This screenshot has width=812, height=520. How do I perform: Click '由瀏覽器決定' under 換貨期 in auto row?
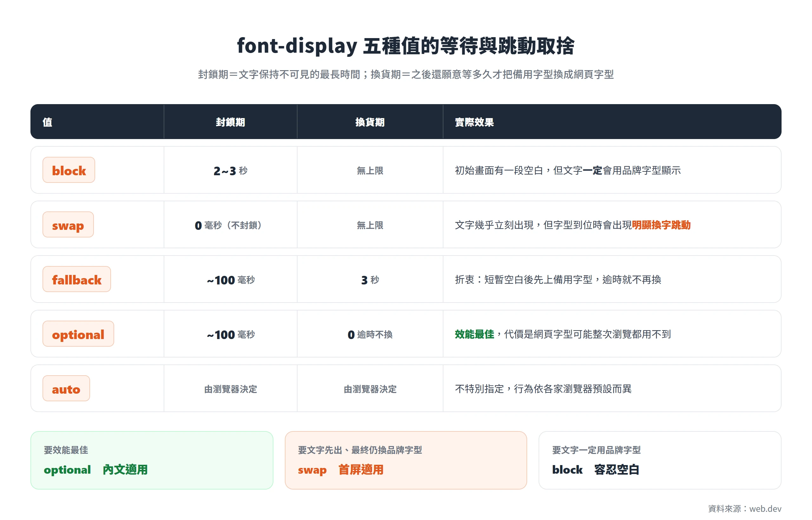tap(370, 389)
